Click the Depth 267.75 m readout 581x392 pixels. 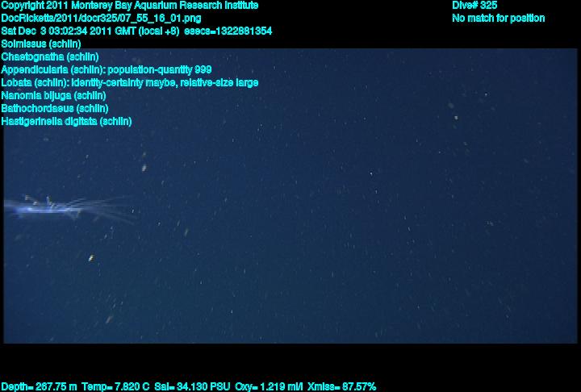click(40, 387)
